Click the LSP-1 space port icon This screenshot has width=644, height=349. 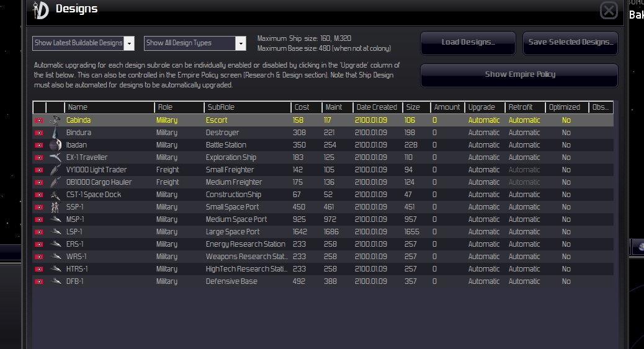point(55,232)
